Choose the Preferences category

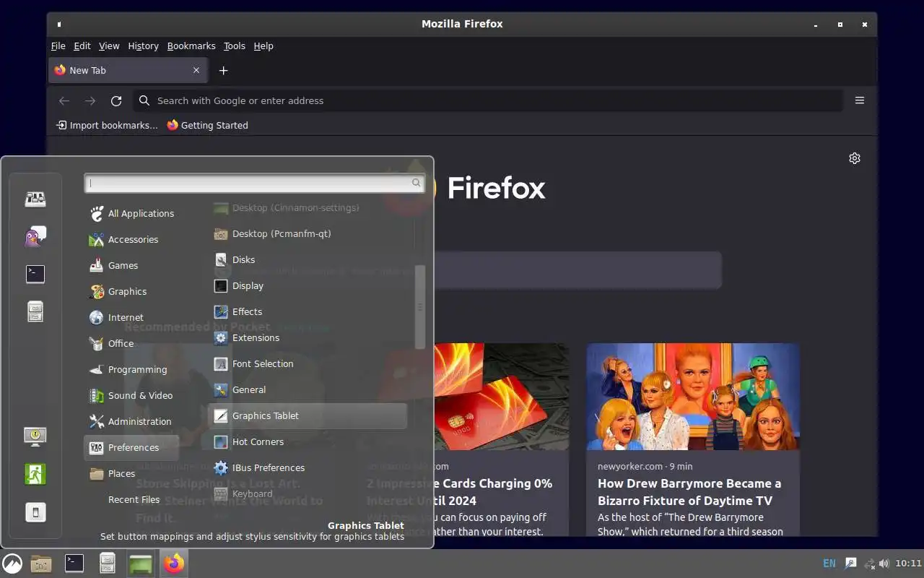coord(131,447)
